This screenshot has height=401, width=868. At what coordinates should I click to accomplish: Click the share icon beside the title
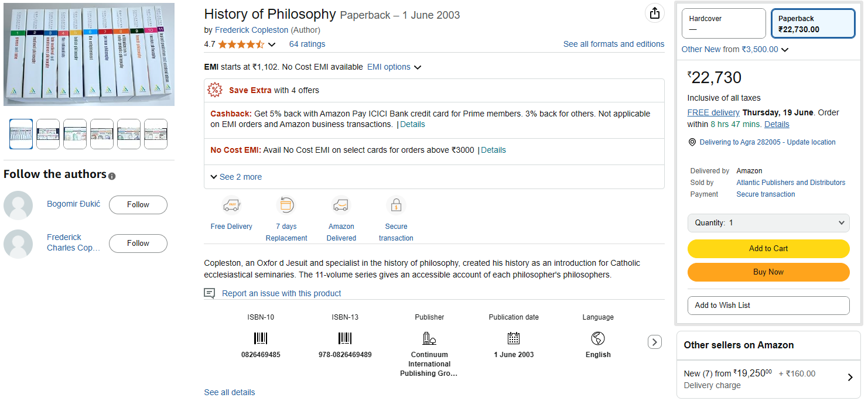[x=655, y=13]
